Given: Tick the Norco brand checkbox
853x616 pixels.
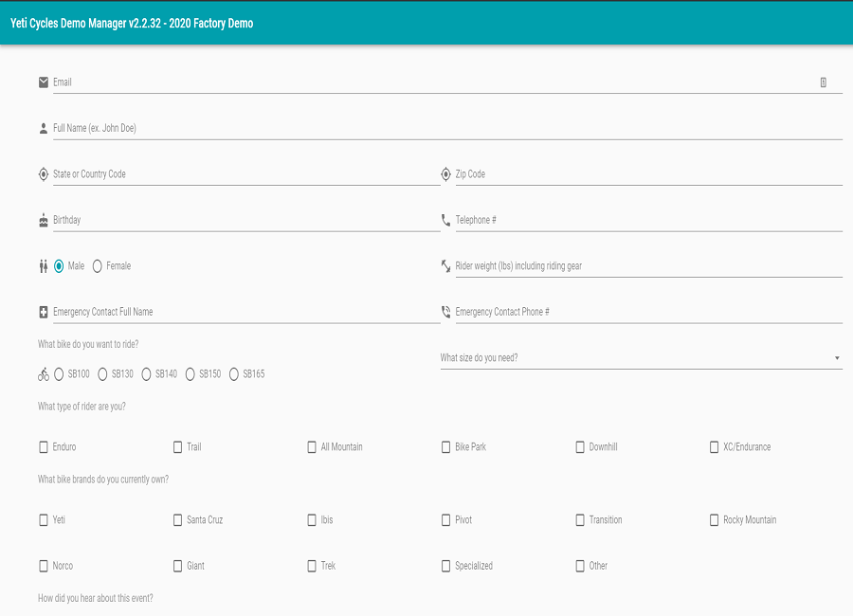Looking at the screenshot, I should (x=44, y=566).
